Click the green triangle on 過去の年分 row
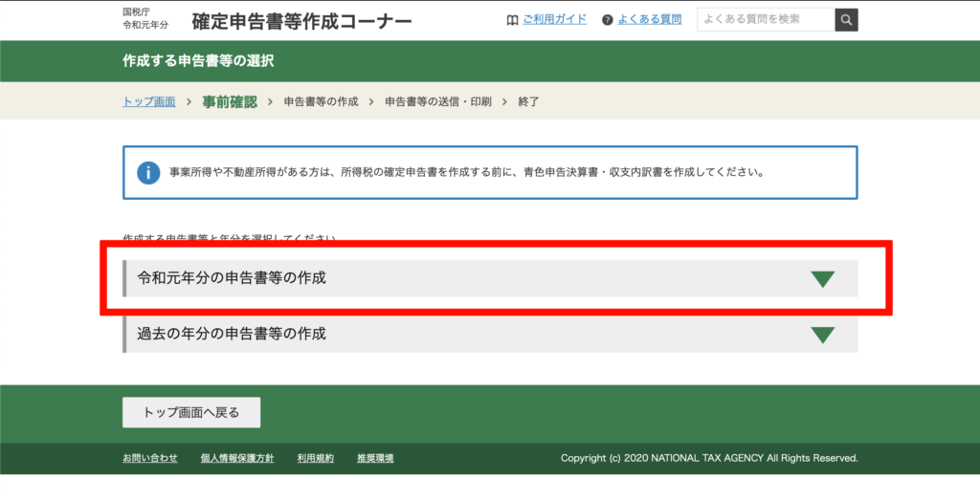Image resolution: width=980 pixels, height=502 pixels. 822,335
